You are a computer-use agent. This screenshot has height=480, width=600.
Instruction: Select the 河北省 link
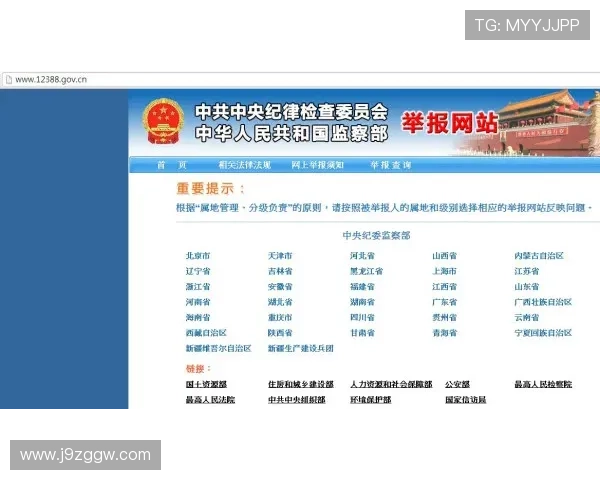pyautogui.click(x=362, y=256)
